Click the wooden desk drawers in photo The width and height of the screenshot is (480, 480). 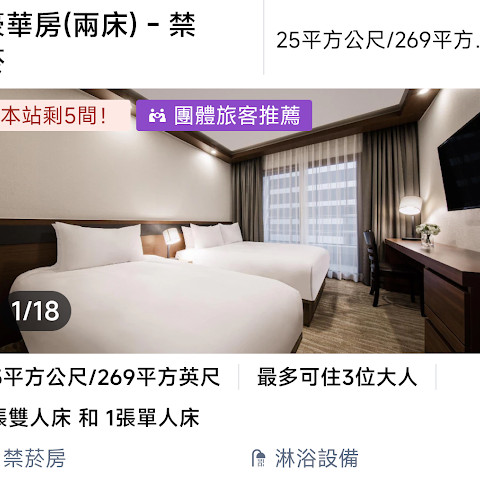[x=448, y=310]
